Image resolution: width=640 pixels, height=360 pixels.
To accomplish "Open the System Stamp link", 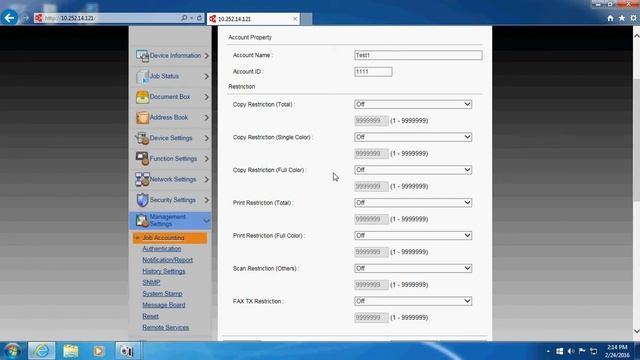I will [x=162, y=294].
